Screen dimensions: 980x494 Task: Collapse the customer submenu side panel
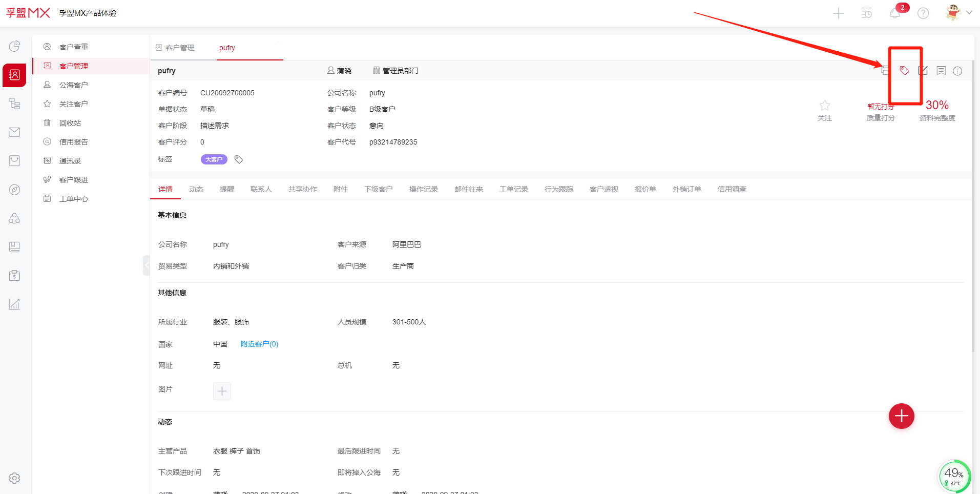[146, 265]
